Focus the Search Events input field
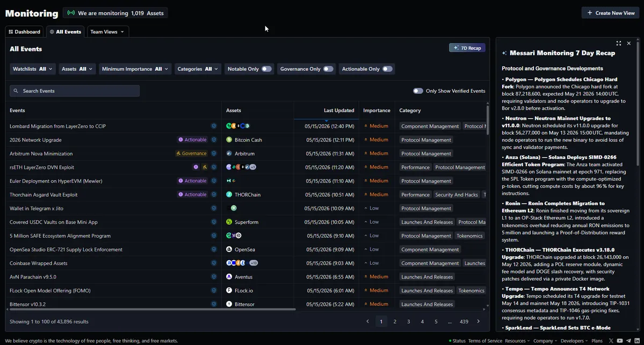644x345 pixels. click(74, 91)
